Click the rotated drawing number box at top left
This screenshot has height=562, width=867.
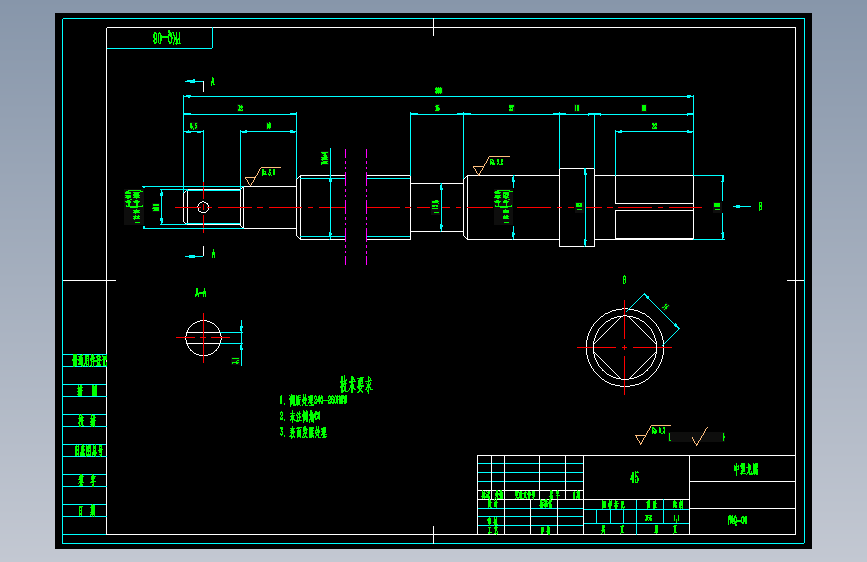click(159, 38)
